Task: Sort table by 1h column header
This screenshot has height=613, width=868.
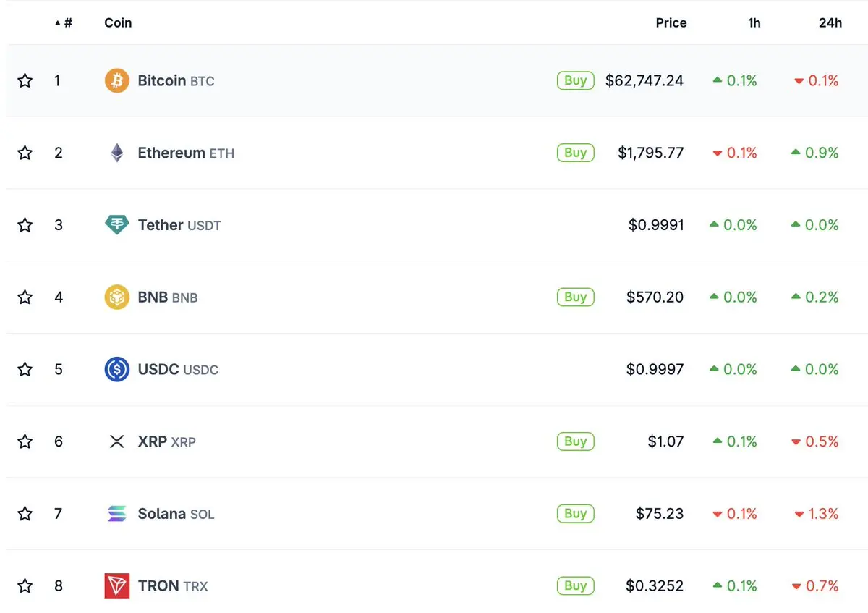Action: pos(754,22)
